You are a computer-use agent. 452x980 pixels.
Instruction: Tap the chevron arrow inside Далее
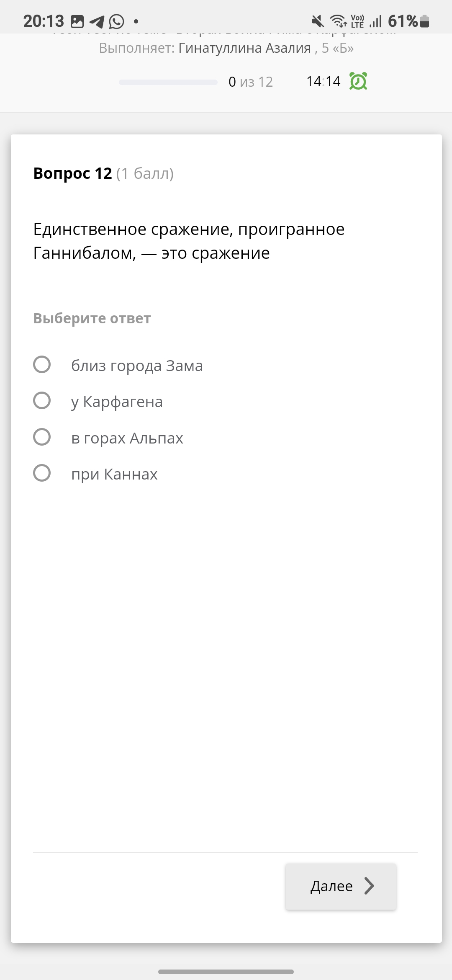(x=369, y=886)
